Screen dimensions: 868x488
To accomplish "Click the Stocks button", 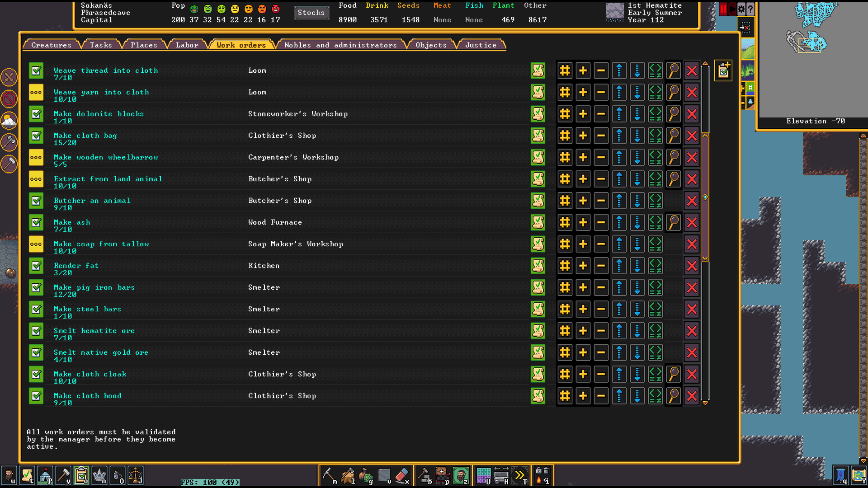I will pyautogui.click(x=311, y=13).
